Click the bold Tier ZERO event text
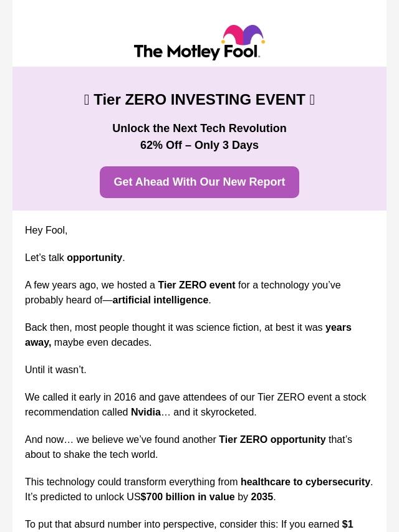The width and height of the screenshot is (399, 532). click(x=196, y=285)
